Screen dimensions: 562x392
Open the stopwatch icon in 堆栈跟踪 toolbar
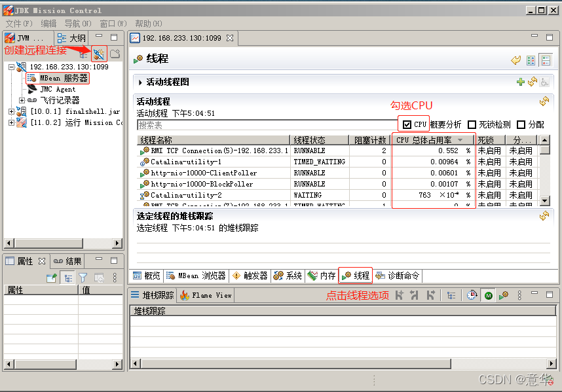[472, 295]
